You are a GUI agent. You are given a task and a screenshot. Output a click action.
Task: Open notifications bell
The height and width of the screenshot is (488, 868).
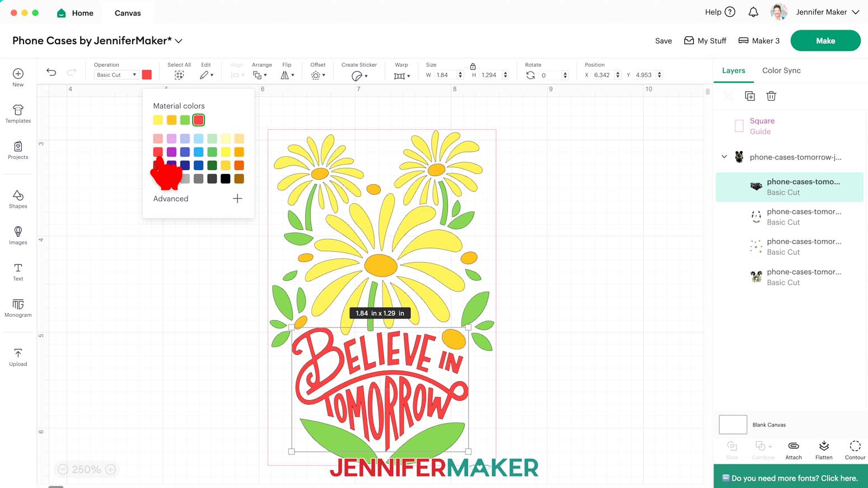[753, 12]
